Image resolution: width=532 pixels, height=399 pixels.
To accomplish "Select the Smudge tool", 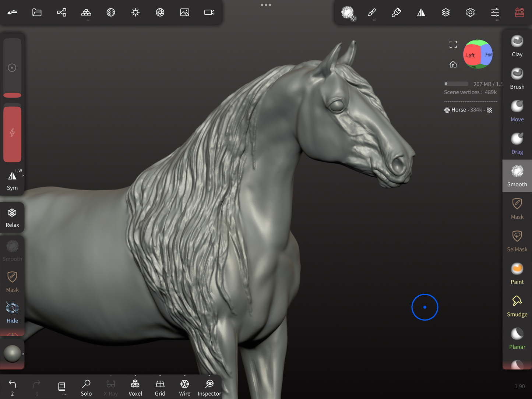I will (x=517, y=306).
